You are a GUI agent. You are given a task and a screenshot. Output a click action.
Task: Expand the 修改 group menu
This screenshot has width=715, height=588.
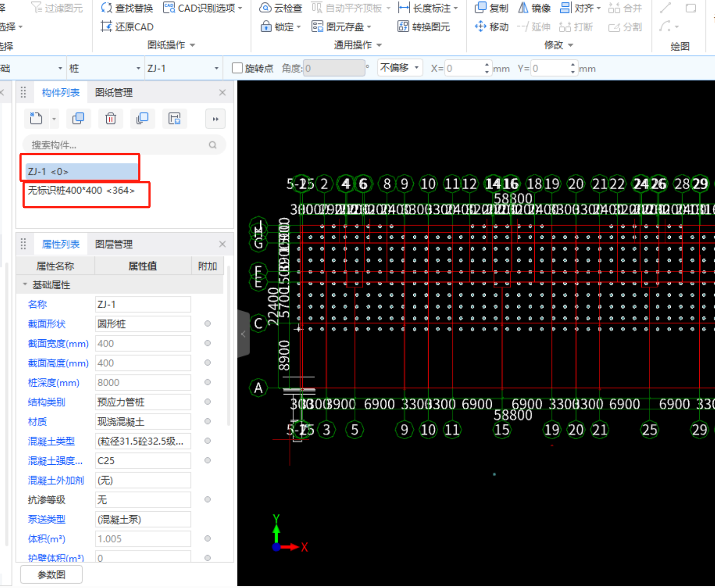pos(558,45)
